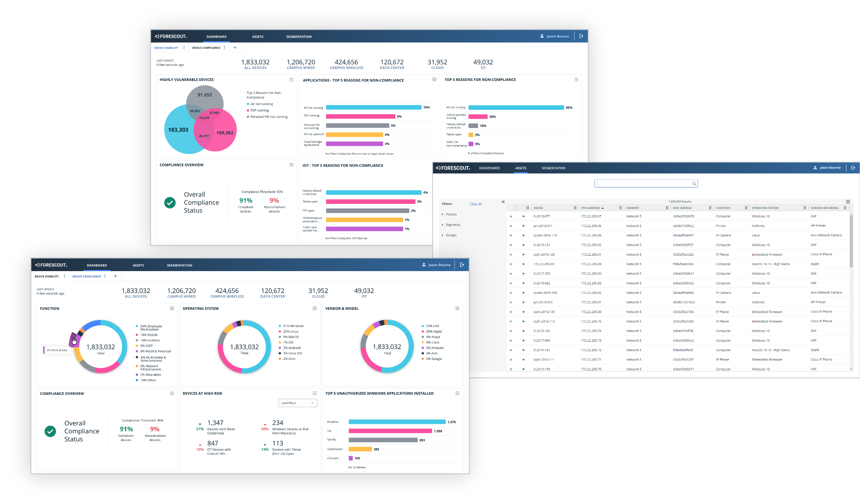The width and height of the screenshot is (860, 504).
Task: Click the Clear All filters link
Action: (x=475, y=204)
